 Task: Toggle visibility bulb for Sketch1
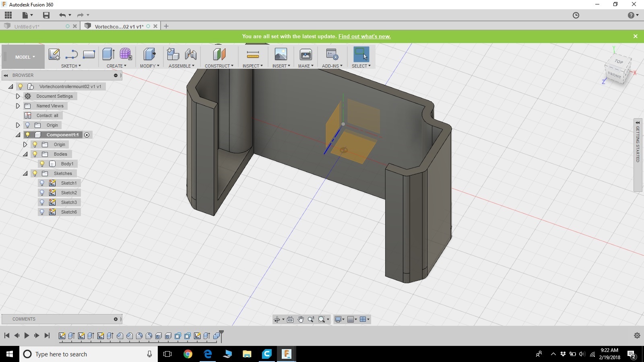pos(42,183)
